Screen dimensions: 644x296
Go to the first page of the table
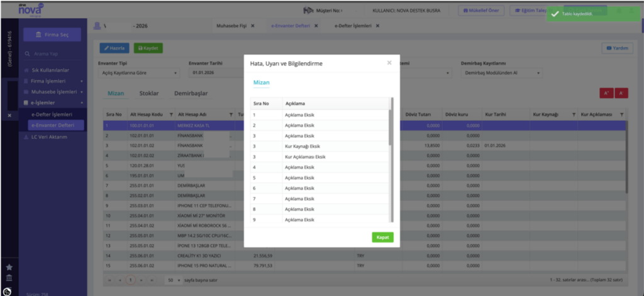click(x=109, y=280)
